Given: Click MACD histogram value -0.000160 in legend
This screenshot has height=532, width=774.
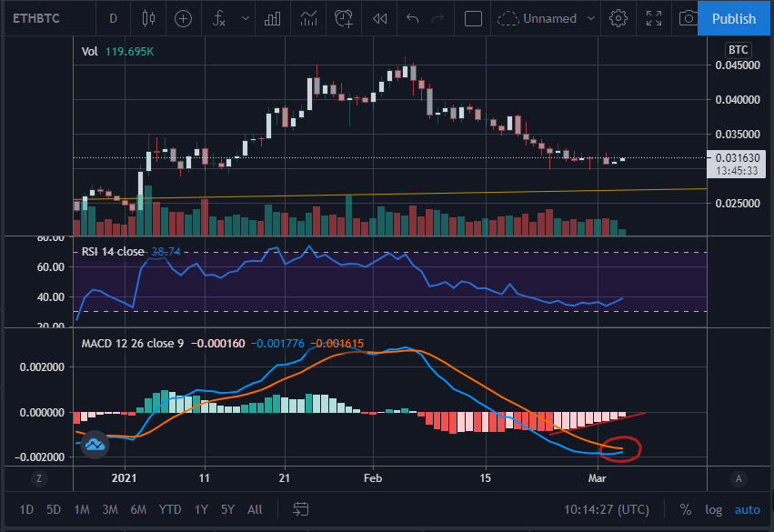Looking at the screenshot, I should [x=217, y=344].
